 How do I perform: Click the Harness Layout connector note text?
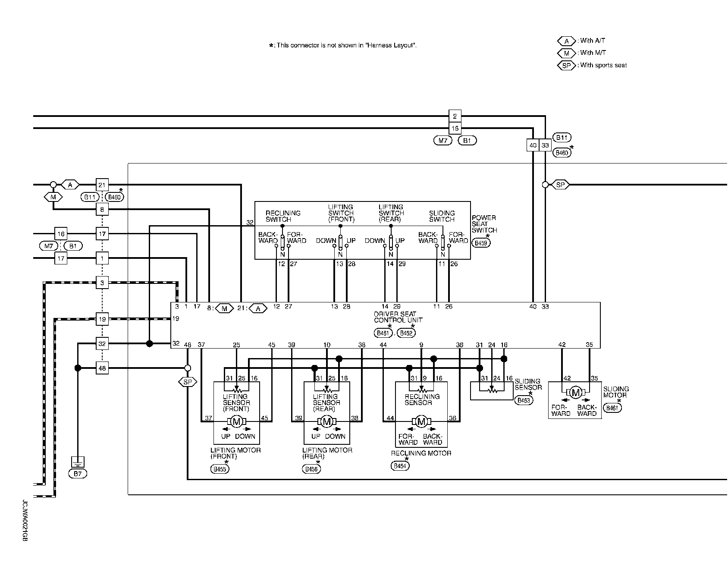tap(343, 45)
